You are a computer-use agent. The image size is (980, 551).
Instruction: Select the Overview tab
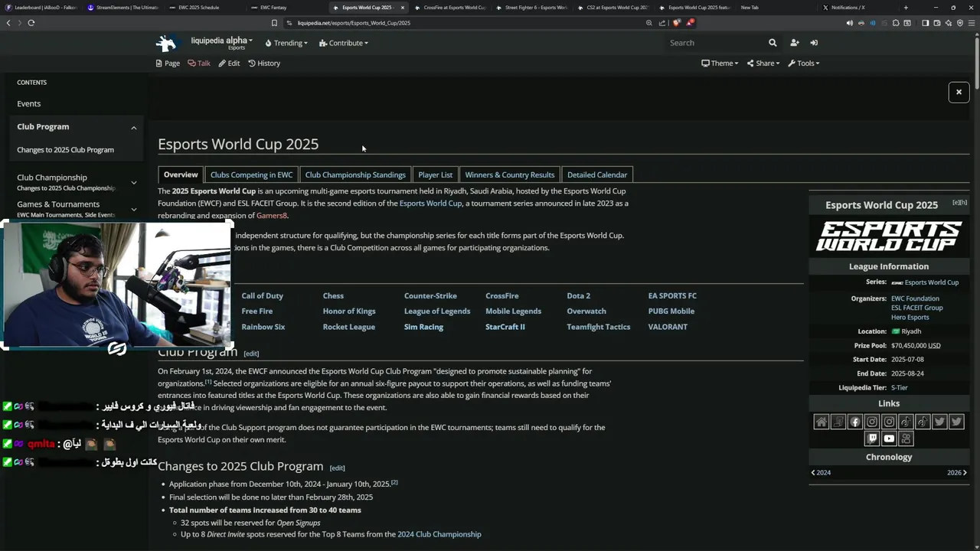[181, 174]
